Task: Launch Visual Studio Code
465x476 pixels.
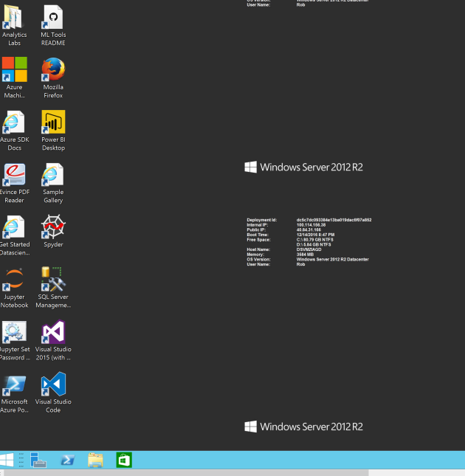Action: 53,384
